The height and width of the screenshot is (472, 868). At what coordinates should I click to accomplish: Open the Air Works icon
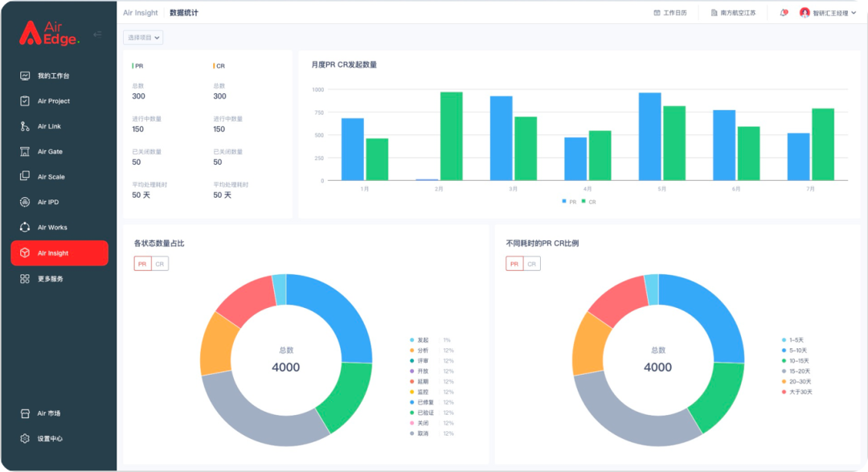point(25,227)
